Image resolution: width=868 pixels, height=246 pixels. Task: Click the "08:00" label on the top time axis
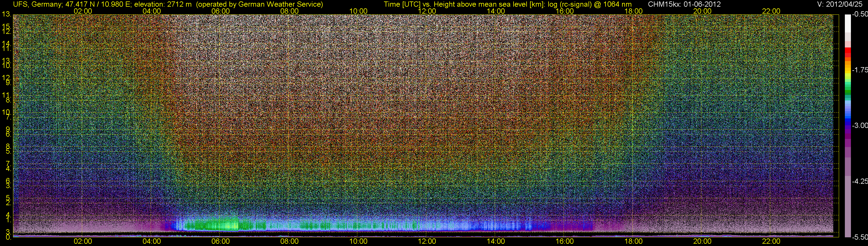pos(289,11)
